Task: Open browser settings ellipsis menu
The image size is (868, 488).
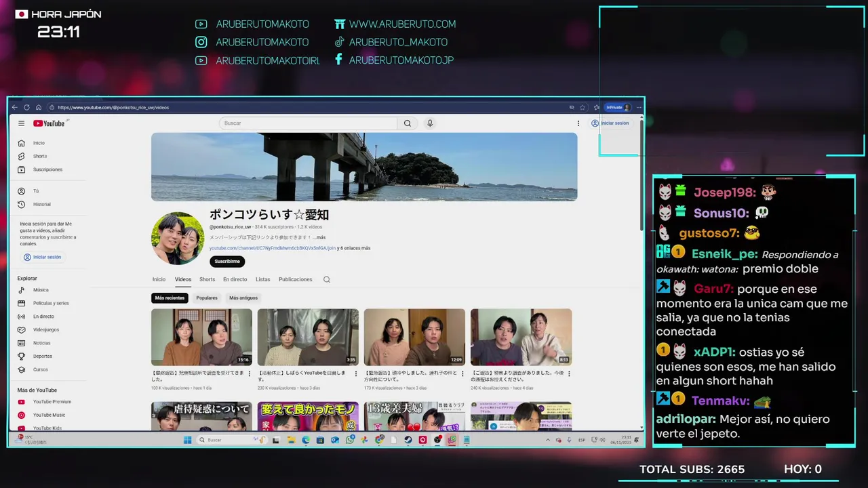Action: [639, 107]
